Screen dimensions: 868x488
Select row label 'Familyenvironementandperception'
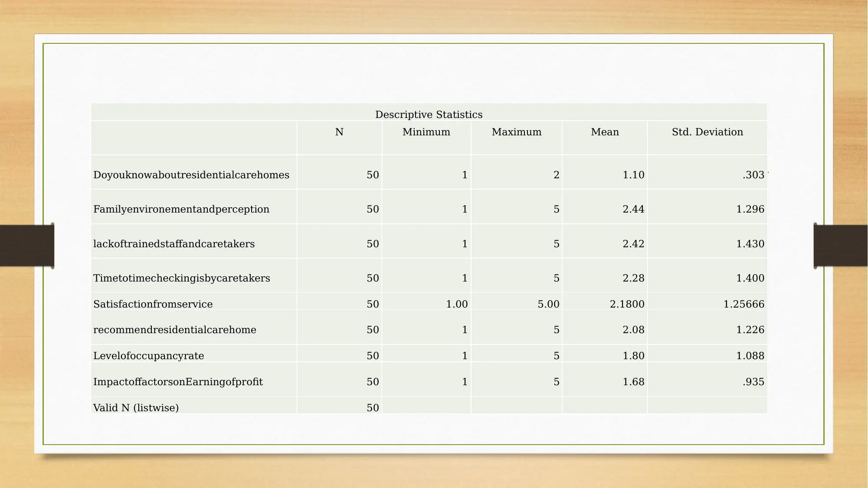pos(181,209)
